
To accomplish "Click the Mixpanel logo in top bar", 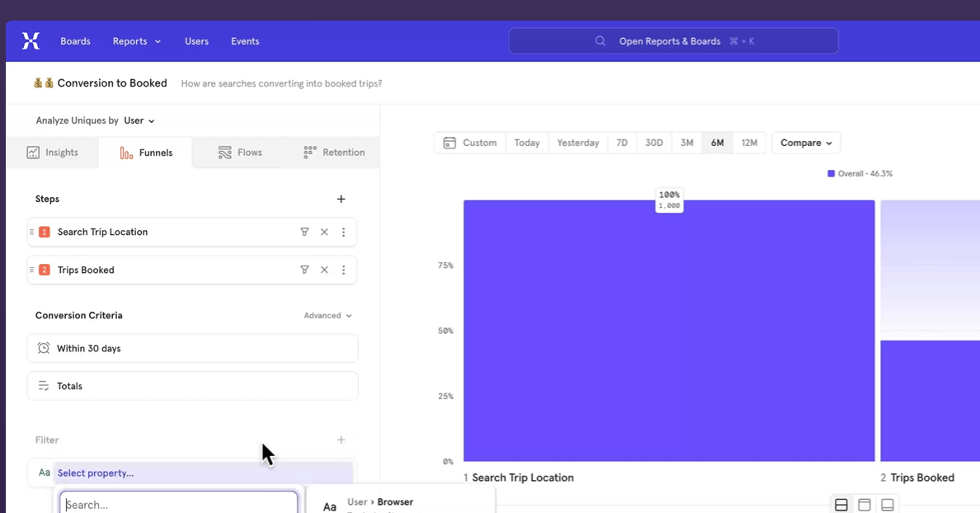I will (x=31, y=40).
